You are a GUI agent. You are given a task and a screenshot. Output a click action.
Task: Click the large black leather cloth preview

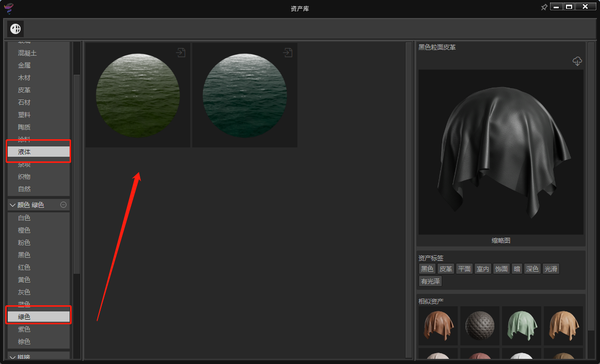point(501,152)
